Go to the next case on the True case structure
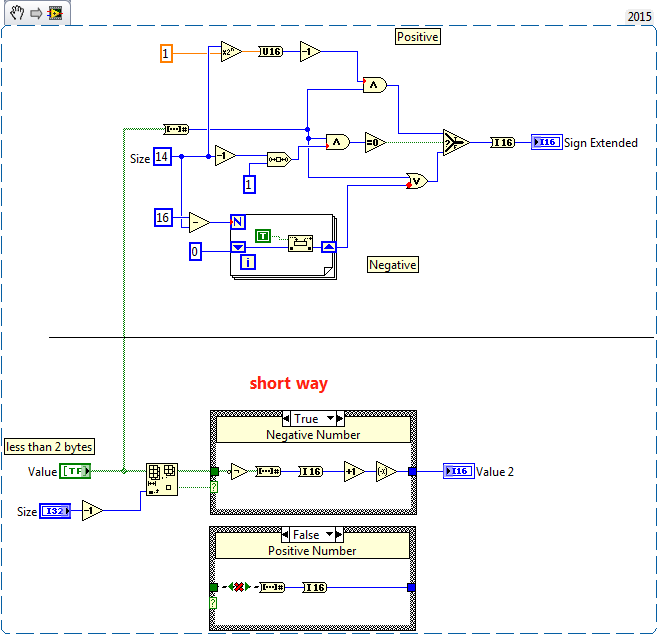 [340, 418]
